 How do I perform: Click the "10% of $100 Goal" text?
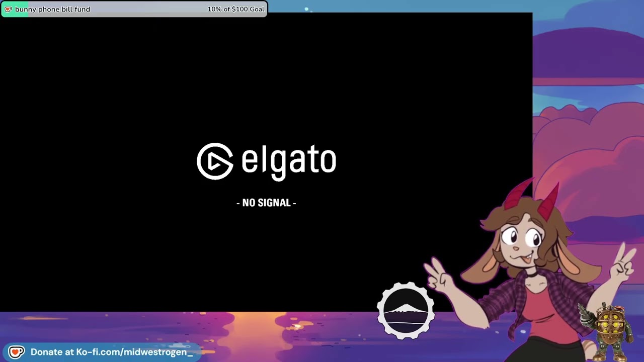point(235,9)
